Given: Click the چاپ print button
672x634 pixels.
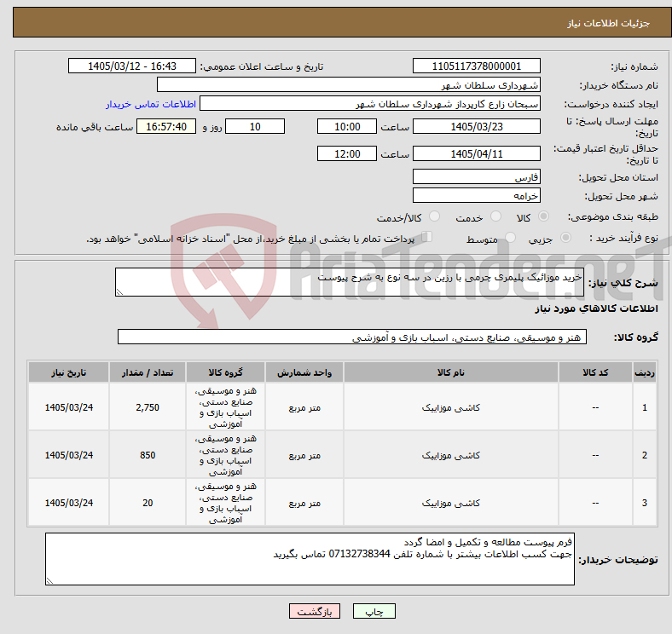Looking at the screenshot, I should click(x=374, y=611).
